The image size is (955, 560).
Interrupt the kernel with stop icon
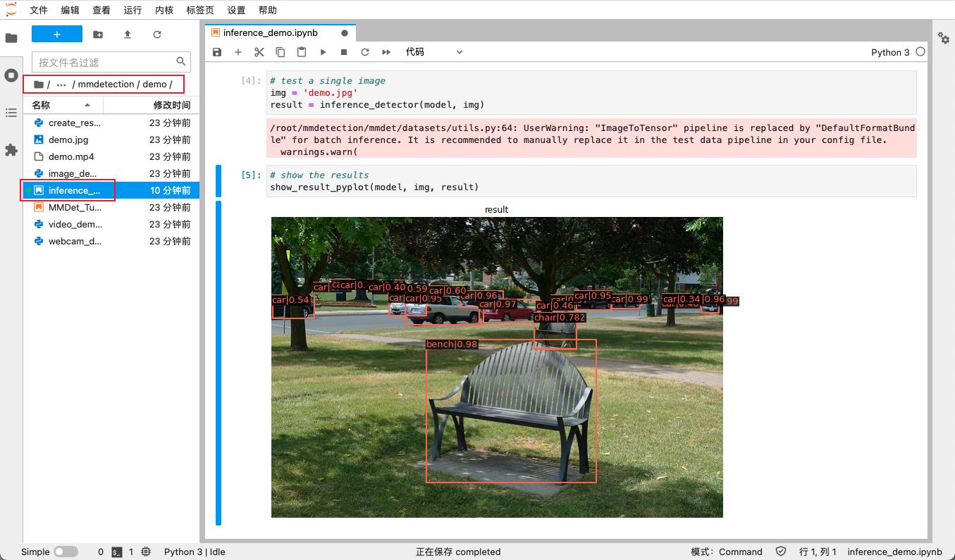[344, 52]
